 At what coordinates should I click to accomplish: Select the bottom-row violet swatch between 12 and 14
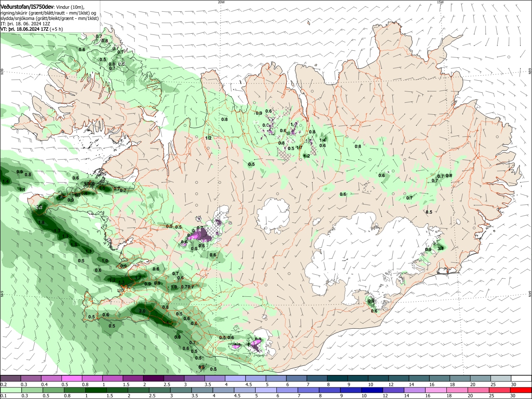coord(393,390)
